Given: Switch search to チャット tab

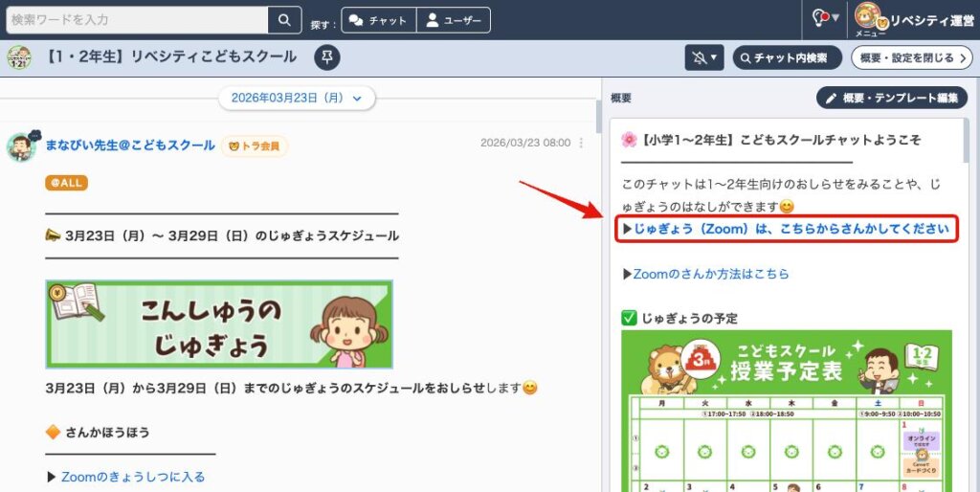Looking at the screenshot, I should [x=380, y=20].
